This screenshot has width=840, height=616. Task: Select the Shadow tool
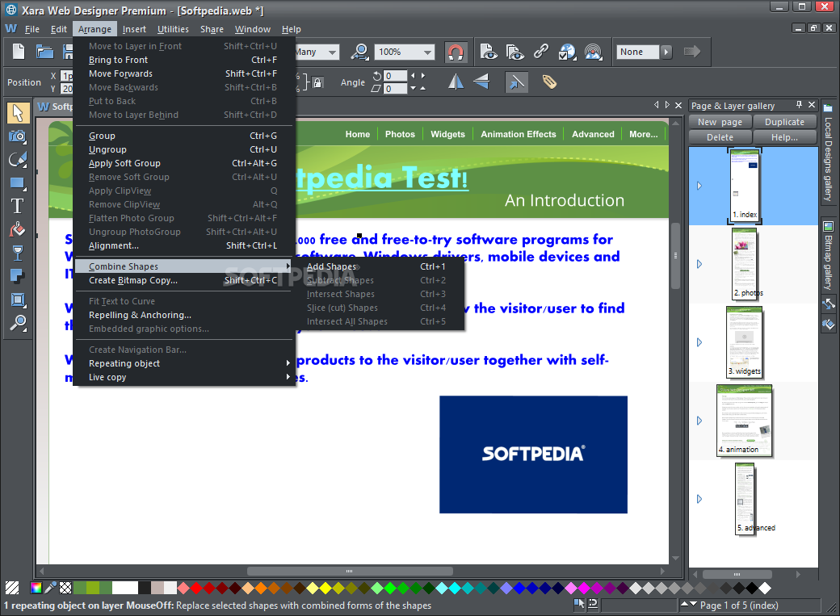[18, 276]
